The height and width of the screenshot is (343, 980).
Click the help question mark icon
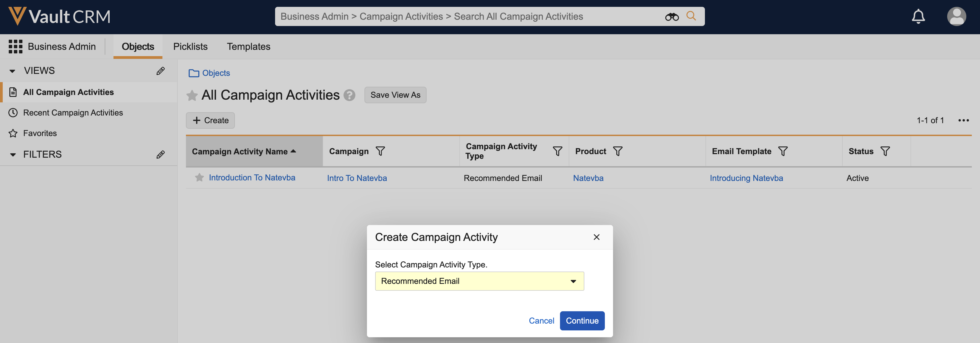[x=349, y=95]
